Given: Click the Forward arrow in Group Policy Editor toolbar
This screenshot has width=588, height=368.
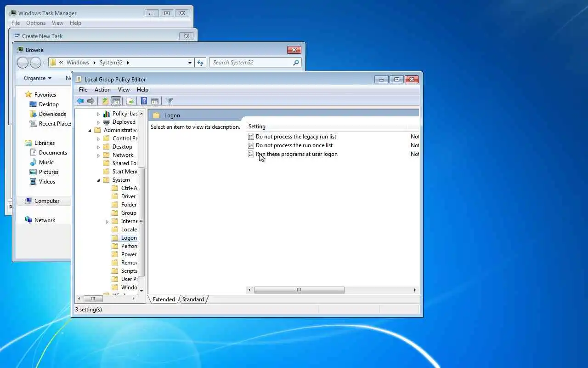Looking at the screenshot, I should tap(91, 101).
